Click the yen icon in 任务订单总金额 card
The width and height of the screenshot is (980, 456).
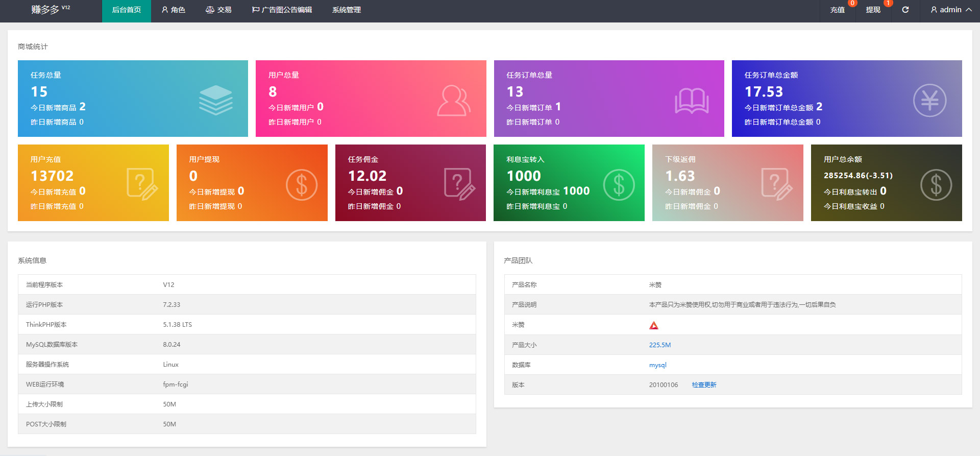click(929, 101)
